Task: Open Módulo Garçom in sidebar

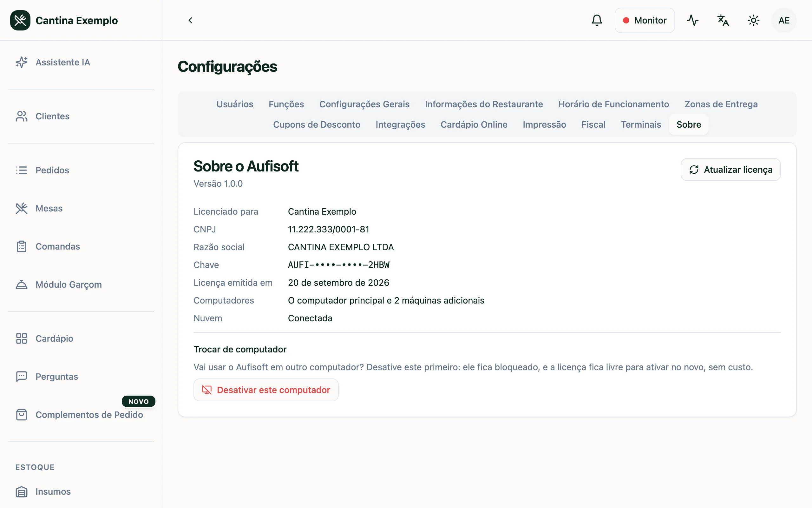Action: click(x=81, y=284)
